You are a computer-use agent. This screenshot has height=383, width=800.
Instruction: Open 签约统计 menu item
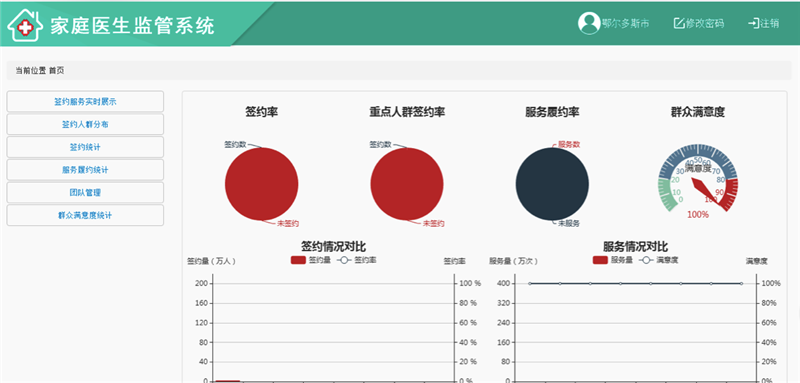pos(85,147)
